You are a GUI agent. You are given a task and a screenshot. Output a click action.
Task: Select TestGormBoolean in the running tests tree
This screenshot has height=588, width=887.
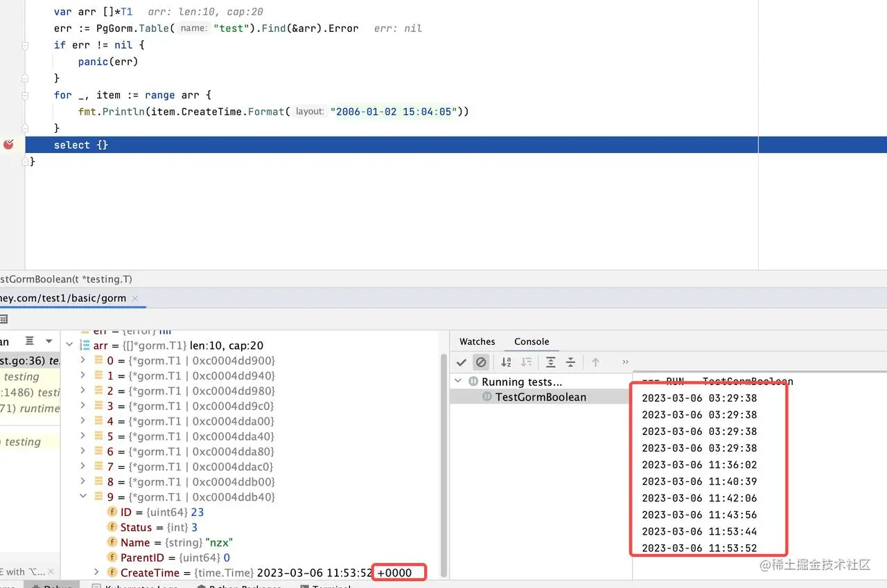tap(540, 396)
